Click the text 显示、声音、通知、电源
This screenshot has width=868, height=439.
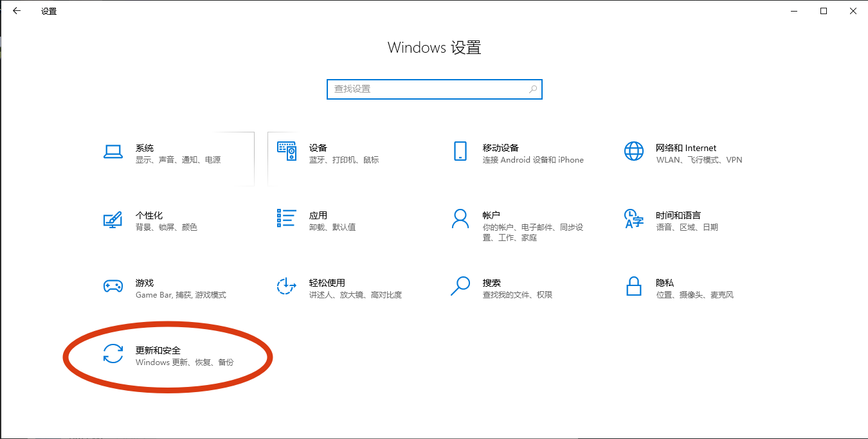click(178, 160)
